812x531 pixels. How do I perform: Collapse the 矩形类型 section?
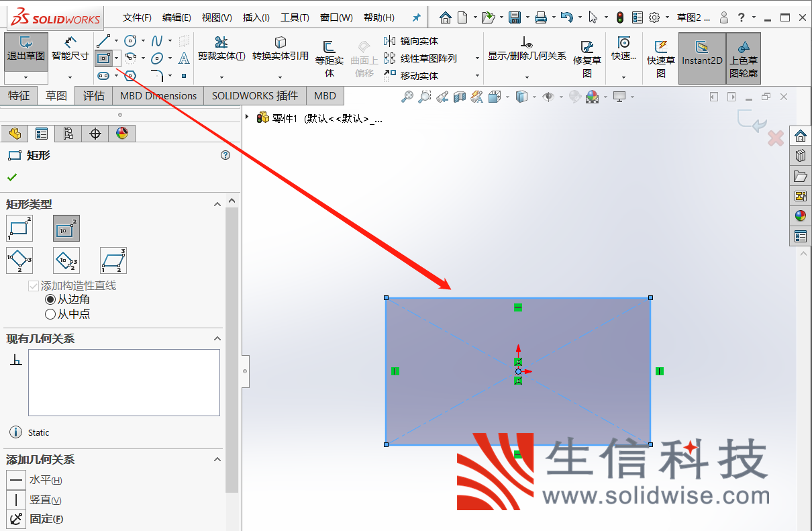tap(217, 204)
